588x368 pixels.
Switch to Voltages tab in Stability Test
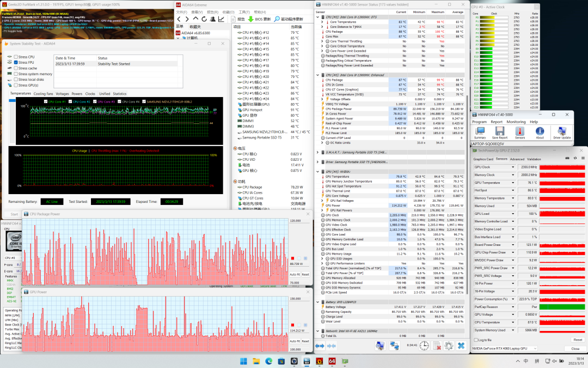point(62,94)
